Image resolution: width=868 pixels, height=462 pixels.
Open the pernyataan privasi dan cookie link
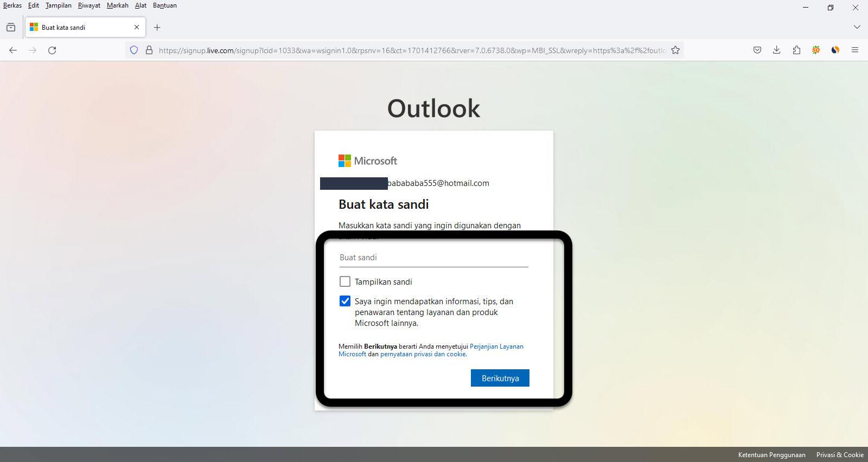tap(423, 354)
